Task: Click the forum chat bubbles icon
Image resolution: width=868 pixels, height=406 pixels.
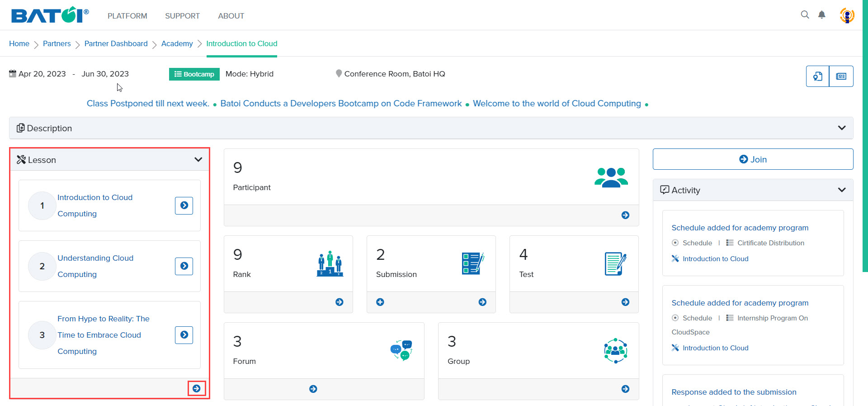Action: click(401, 350)
